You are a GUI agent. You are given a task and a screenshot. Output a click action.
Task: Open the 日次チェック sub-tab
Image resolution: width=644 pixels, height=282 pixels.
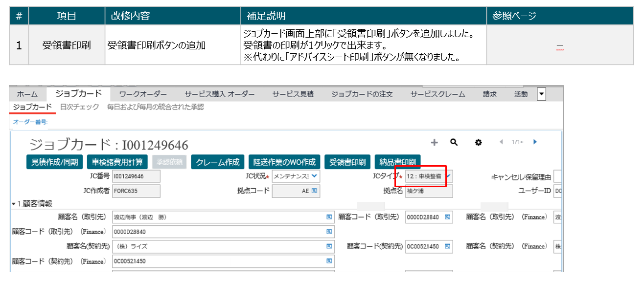(x=79, y=107)
